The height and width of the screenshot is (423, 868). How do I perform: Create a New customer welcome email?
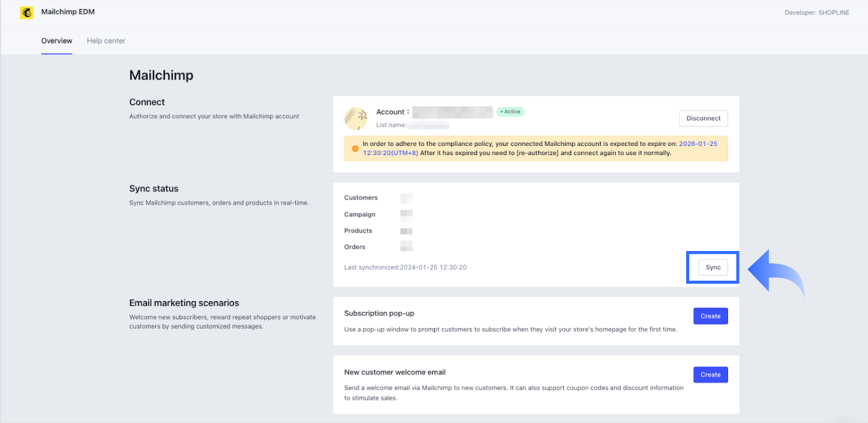pos(710,375)
